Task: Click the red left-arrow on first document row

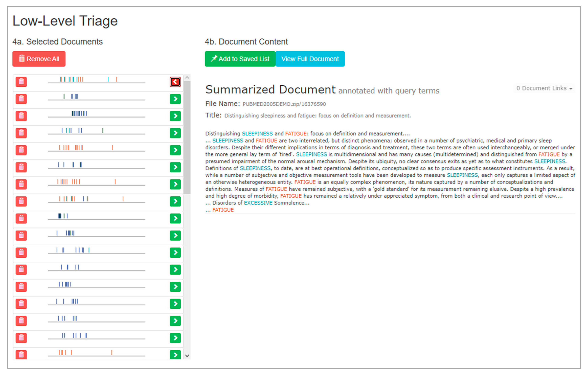Action: click(175, 82)
